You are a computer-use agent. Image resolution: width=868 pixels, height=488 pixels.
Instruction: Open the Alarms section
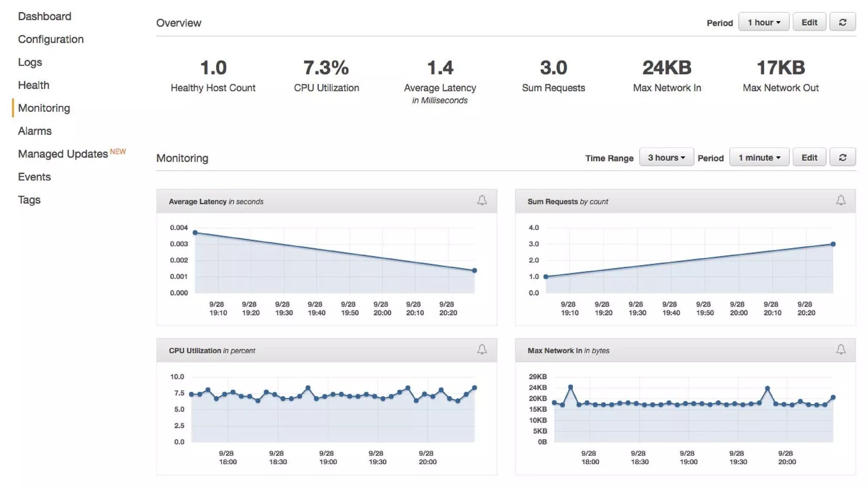(x=35, y=131)
